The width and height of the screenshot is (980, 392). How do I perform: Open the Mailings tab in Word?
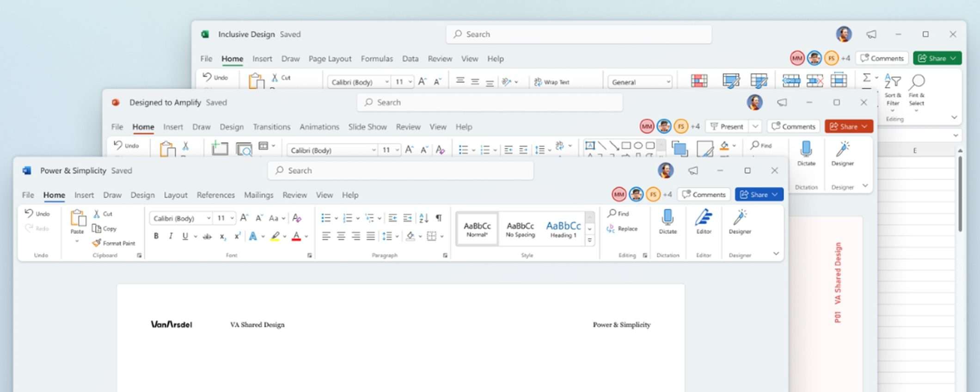pos(258,195)
